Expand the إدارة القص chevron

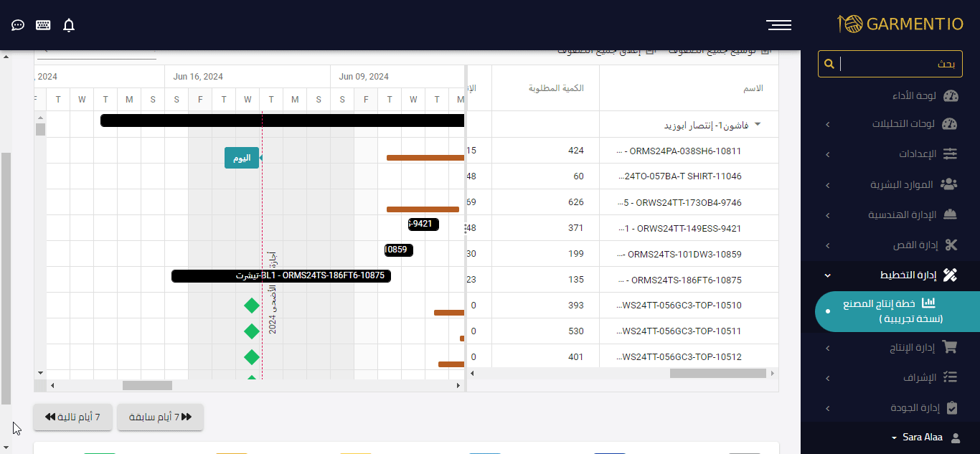(x=827, y=245)
